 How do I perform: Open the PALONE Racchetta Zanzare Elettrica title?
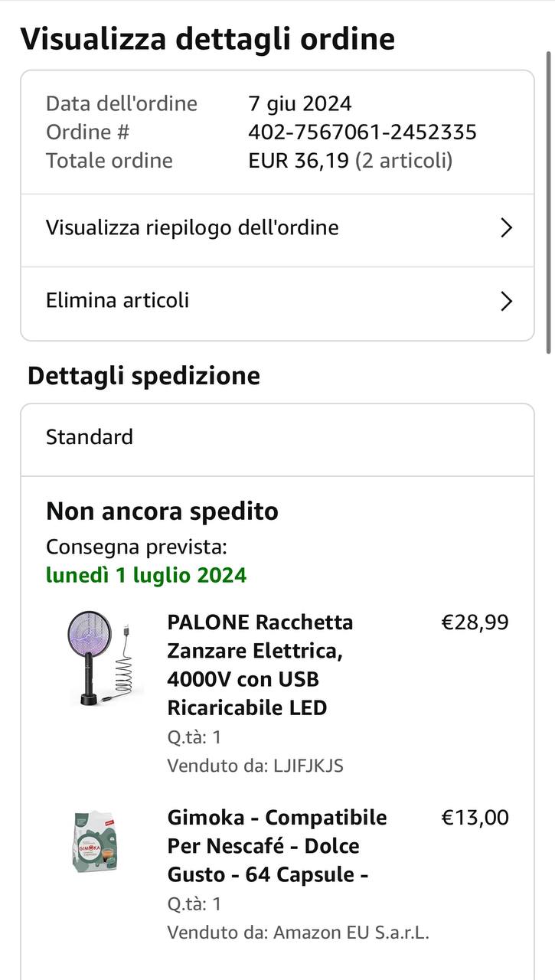260,665
